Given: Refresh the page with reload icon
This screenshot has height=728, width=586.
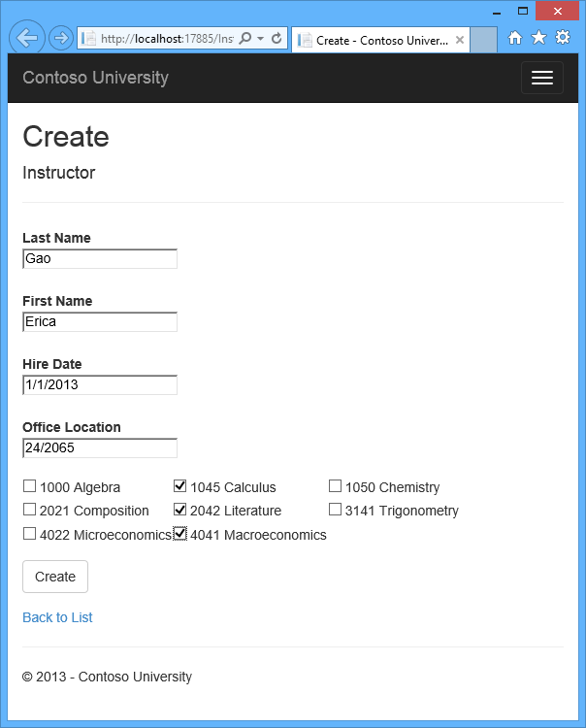Looking at the screenshot, I should click(277, 38).
